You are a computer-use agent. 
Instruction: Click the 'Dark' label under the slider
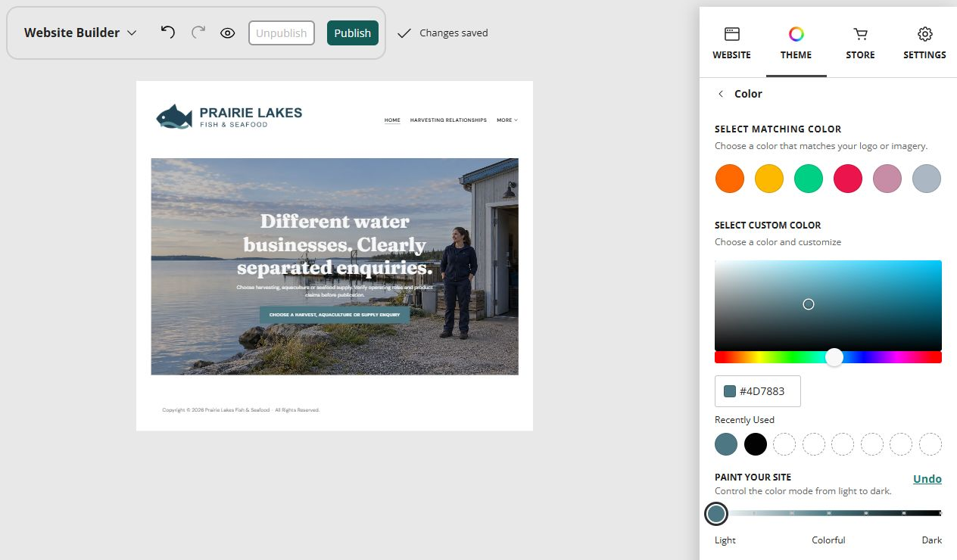pos(932,540)
